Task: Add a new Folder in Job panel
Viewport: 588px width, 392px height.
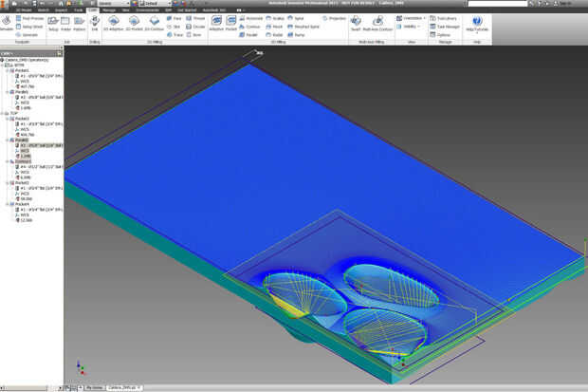Action: [65, 24]
